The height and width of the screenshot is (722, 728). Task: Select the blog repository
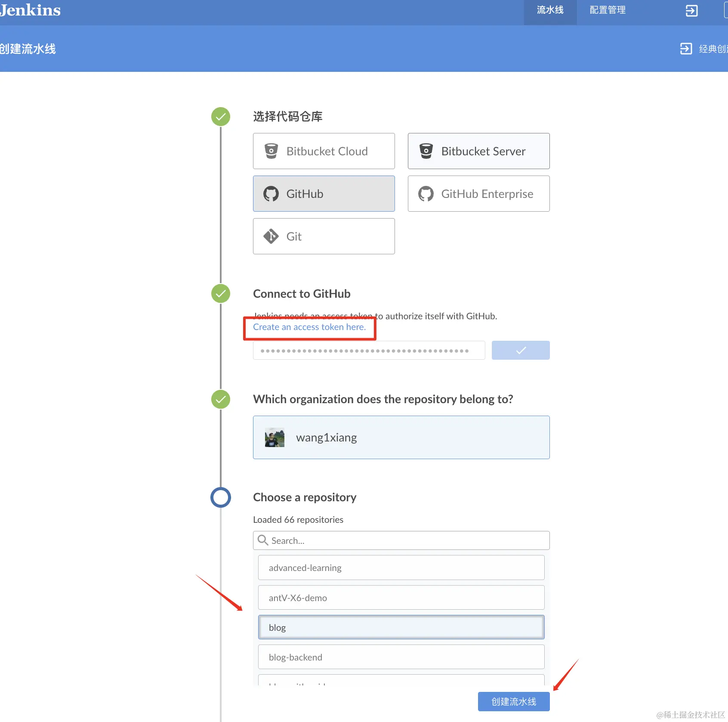pyautogui.click(x=401, y=627)
